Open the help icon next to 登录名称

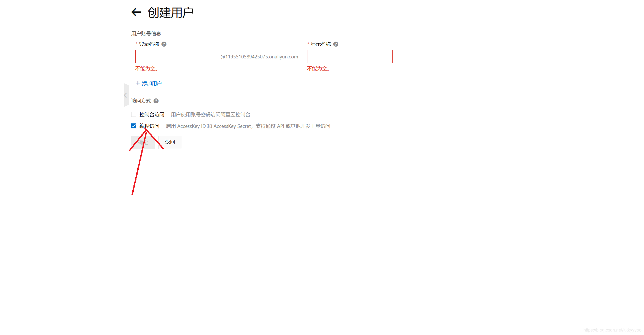tap(164, 44)
